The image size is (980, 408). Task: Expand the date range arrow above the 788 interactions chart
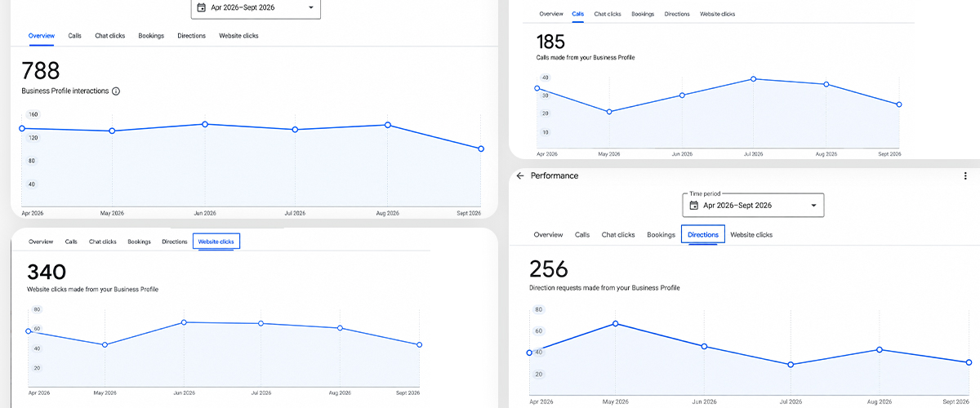click(311, 7)
